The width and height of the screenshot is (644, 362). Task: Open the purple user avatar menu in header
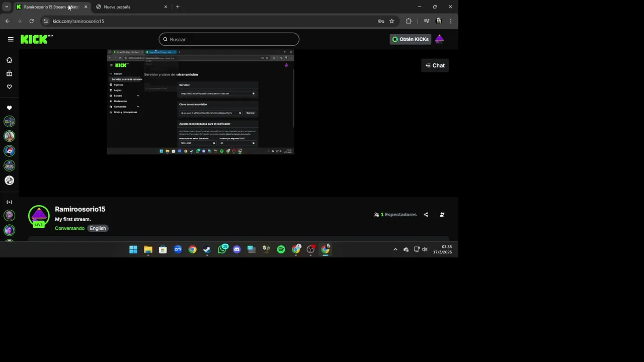tap(439, 39)
